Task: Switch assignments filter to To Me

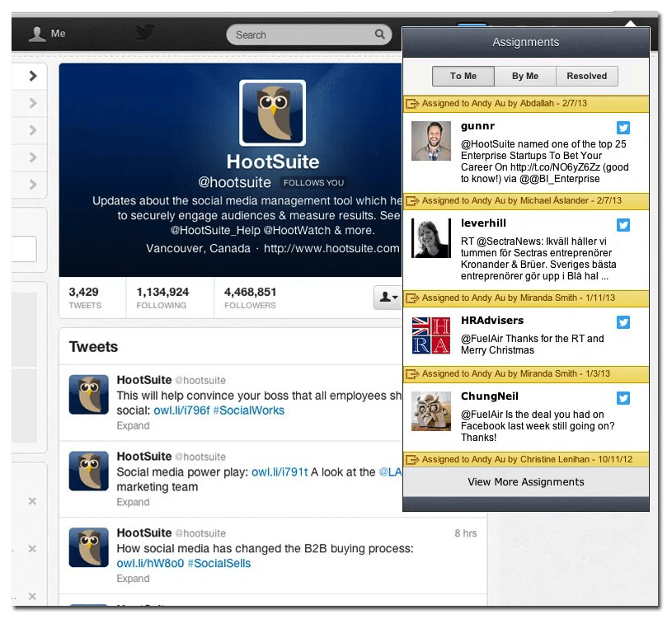Action: click(463, 77)
